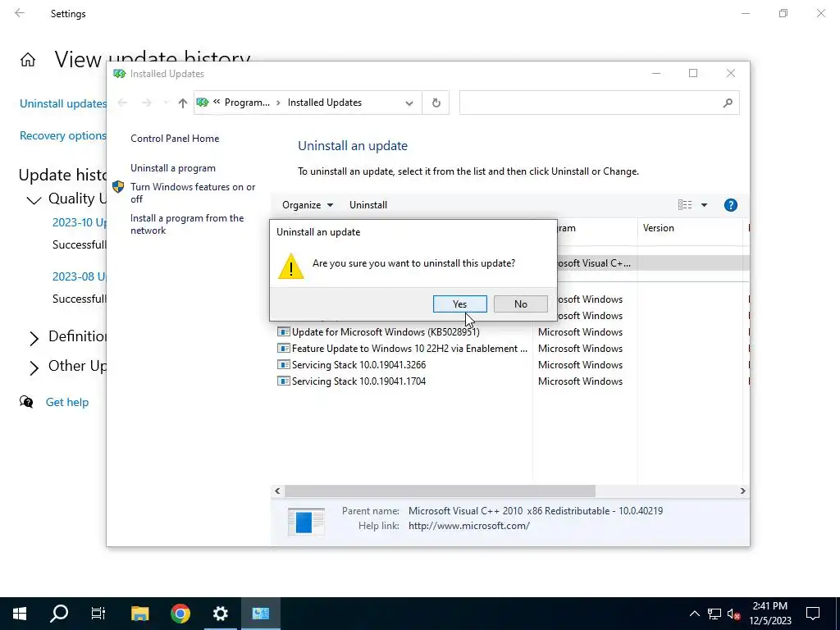Image resolution: width=840 pixels, height=630 pixels.
Task: Open Get help link in Settings
Action: (x=67, y=402)
